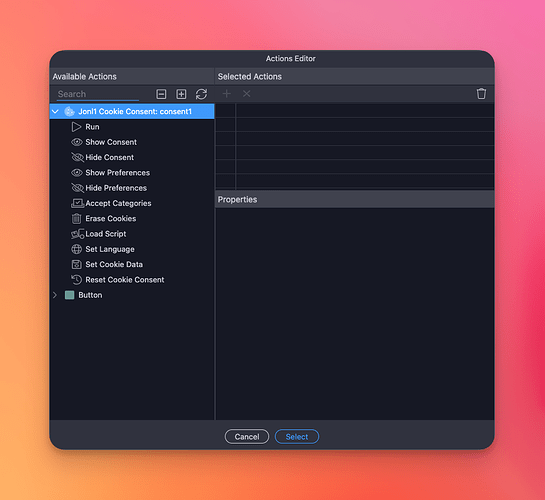
Task: Refresh the available actions list
Action: point(201,94)
